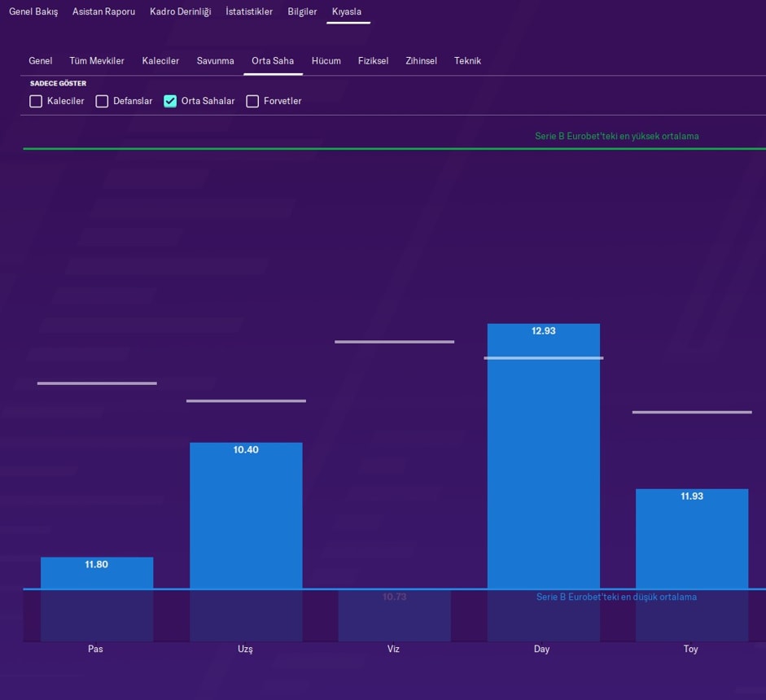Open the Teknik sub-tab

click(467, 61)
